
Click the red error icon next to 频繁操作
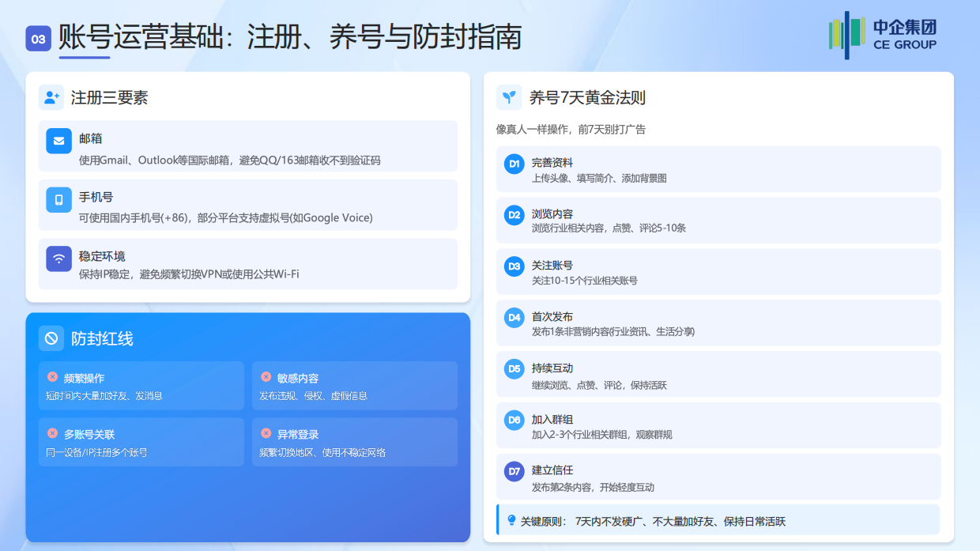pos(51,377)
